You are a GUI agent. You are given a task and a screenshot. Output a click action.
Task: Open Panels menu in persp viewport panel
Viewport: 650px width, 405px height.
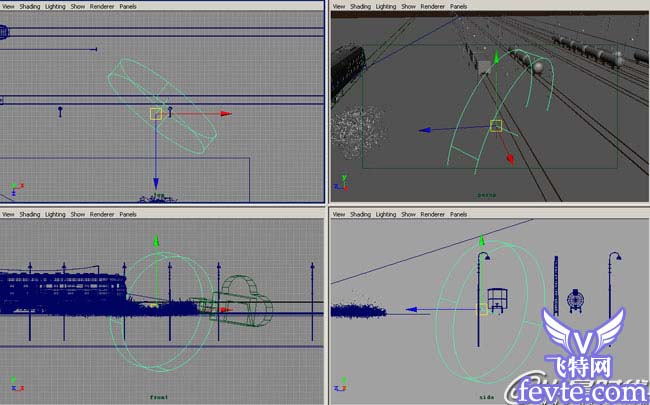point(458,6)
